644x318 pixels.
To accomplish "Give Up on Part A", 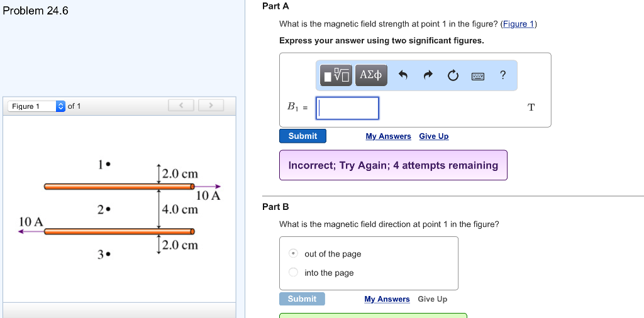I will pos(434,136).
